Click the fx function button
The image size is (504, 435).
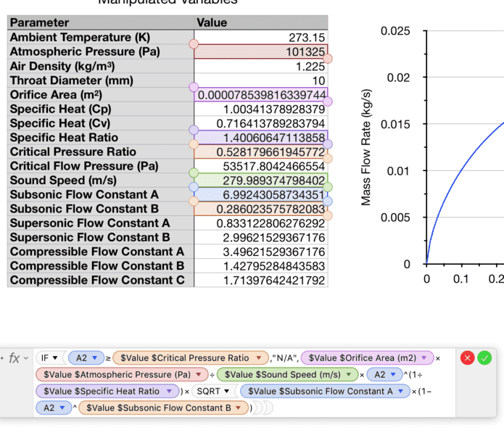[13, 358]
